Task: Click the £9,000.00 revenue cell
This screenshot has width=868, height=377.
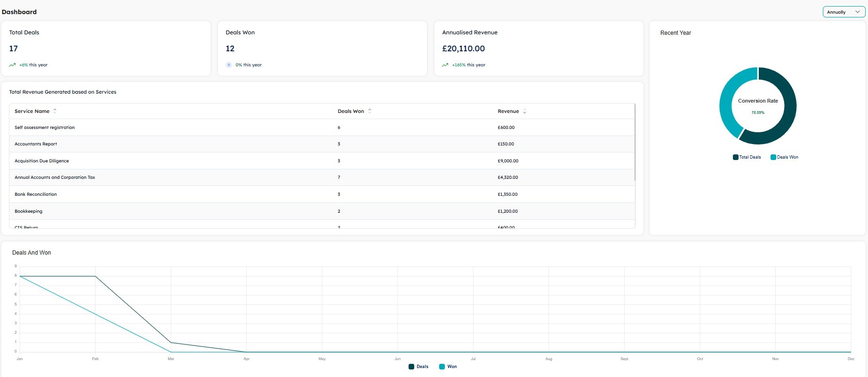Action: [x=508, y=161]
